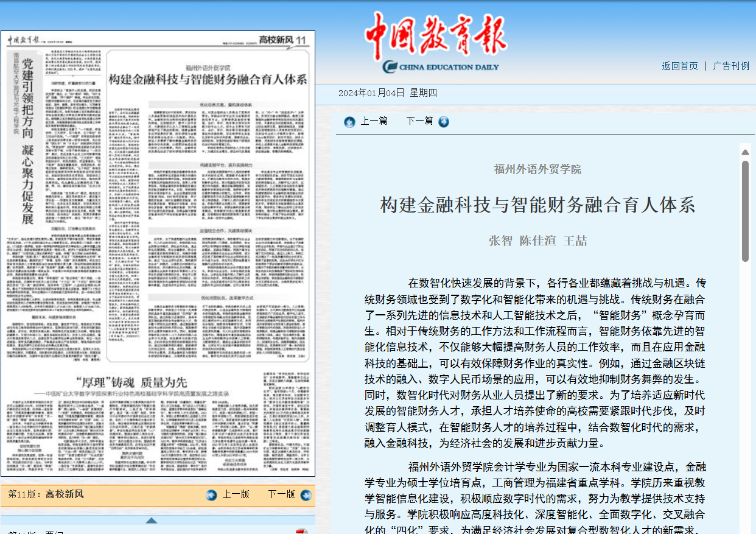Click the China Education Daily logo
Viewport: 756px width, 534px height.
436,41
